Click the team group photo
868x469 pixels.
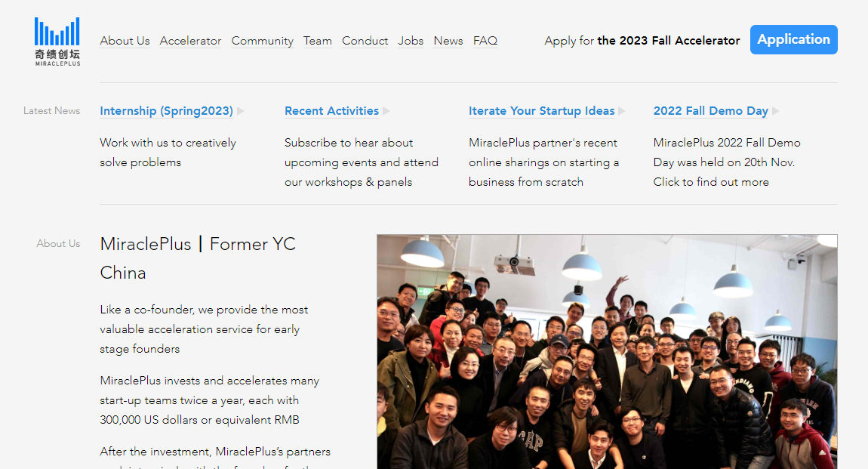pyautogui.click(x=608, y=352)
